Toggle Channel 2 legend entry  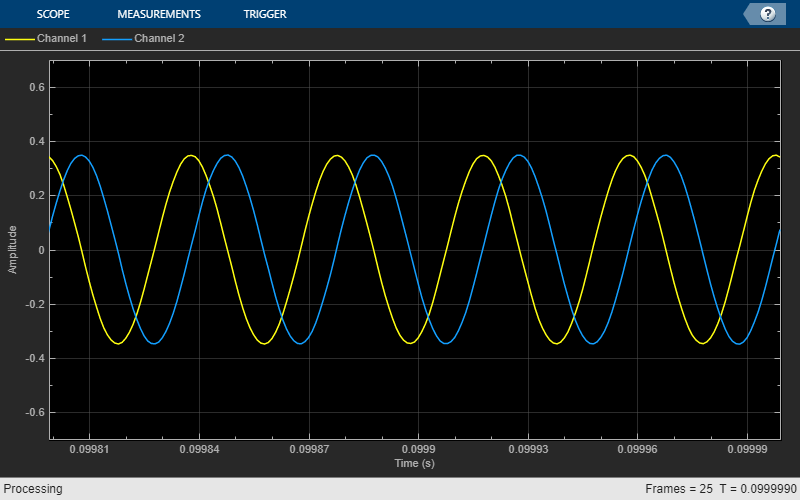(x=143, y=38)
